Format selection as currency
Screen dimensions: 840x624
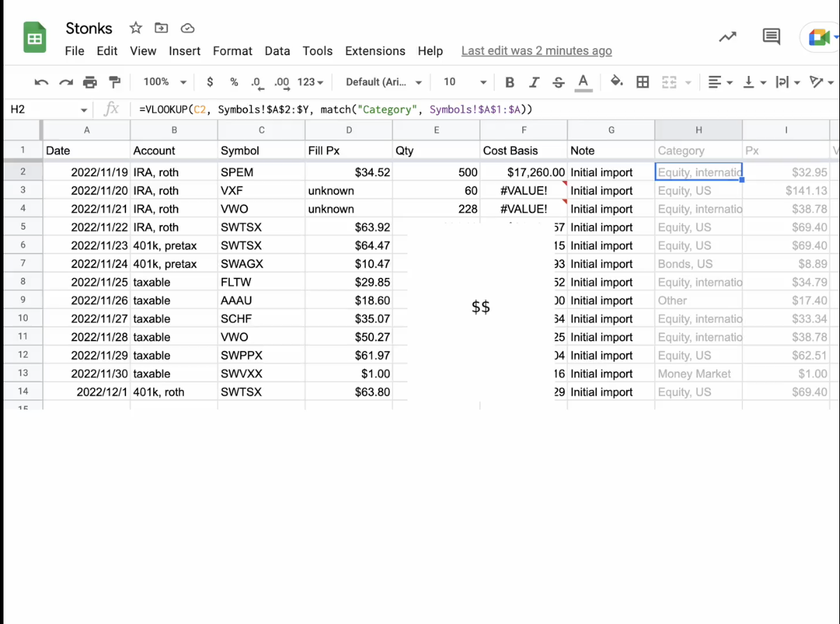[x=210, y=82]
